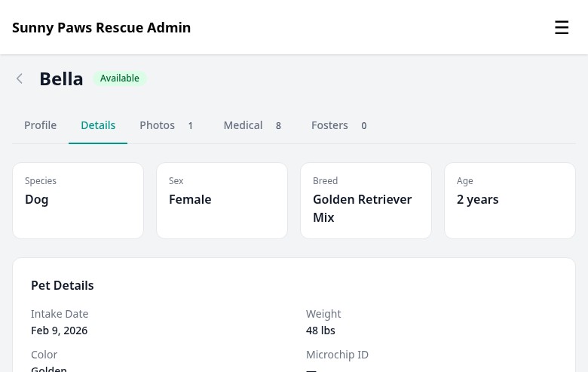Click the Species Dog card
This screenshot has width=588, height=372.
pyautogui.click(x=78, y=201)
